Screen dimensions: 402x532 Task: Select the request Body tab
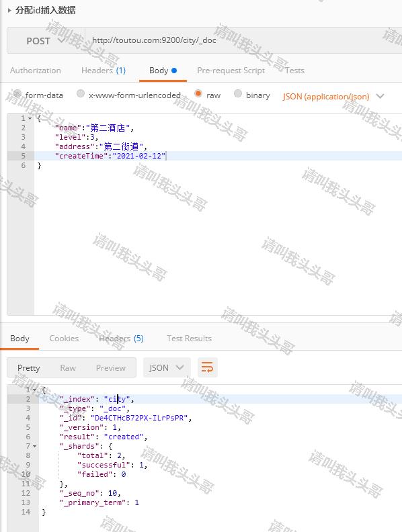pos(163,71)
